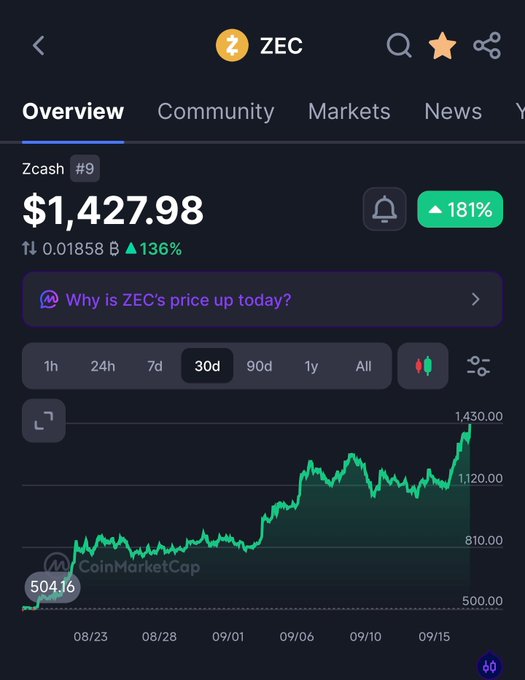The width and height of the screenshot is (525, 680).
Task: Go back using the left arrow
Action: [39, 46]
